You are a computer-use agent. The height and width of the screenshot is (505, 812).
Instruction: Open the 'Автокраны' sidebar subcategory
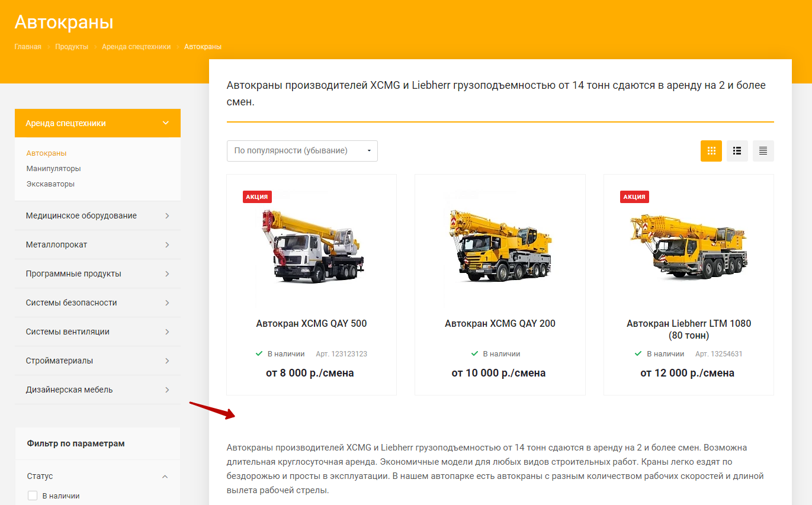coord(46,153)
